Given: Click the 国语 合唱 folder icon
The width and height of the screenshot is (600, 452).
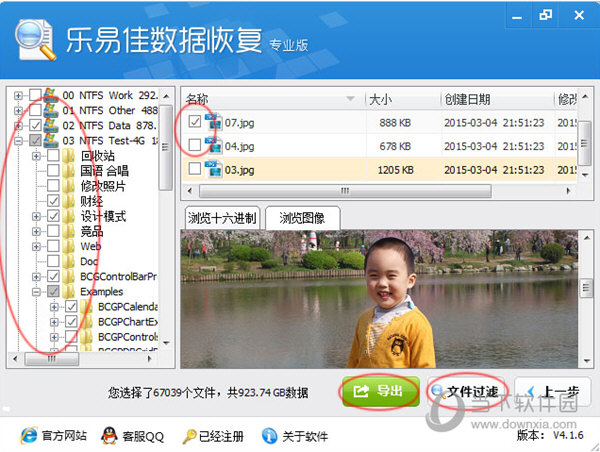Looking at the screenshot, I should click(69, 171).
